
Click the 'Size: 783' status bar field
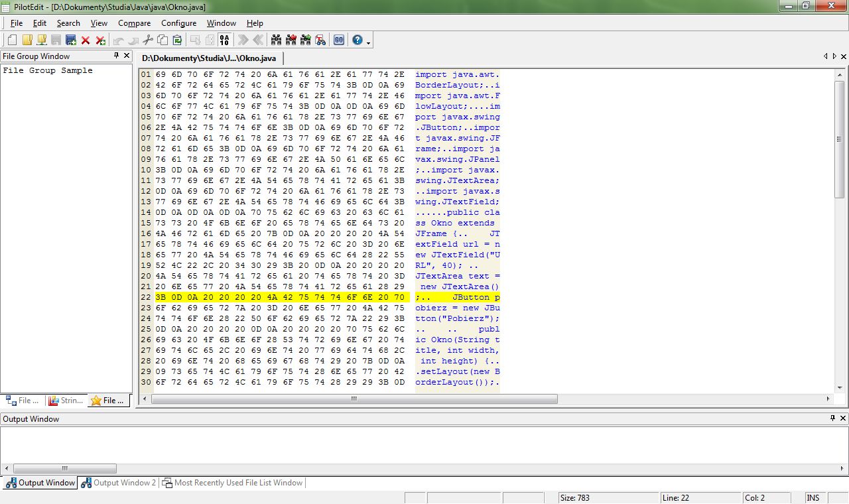608,497
